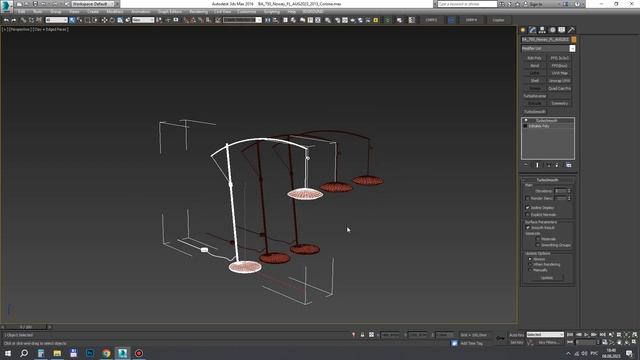Choose the Select and Scale tool
Screen dimensions: 640x360
(120, 20)
